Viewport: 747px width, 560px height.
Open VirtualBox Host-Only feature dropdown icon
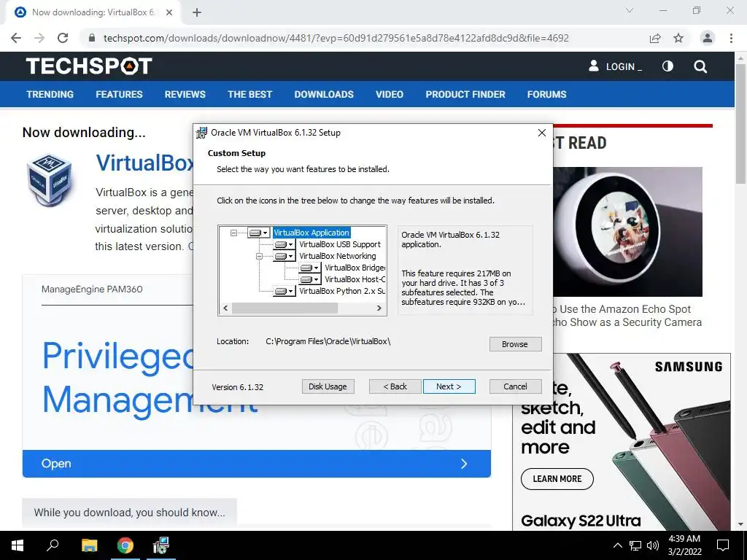pyautogui.click(x=309, y=279)
